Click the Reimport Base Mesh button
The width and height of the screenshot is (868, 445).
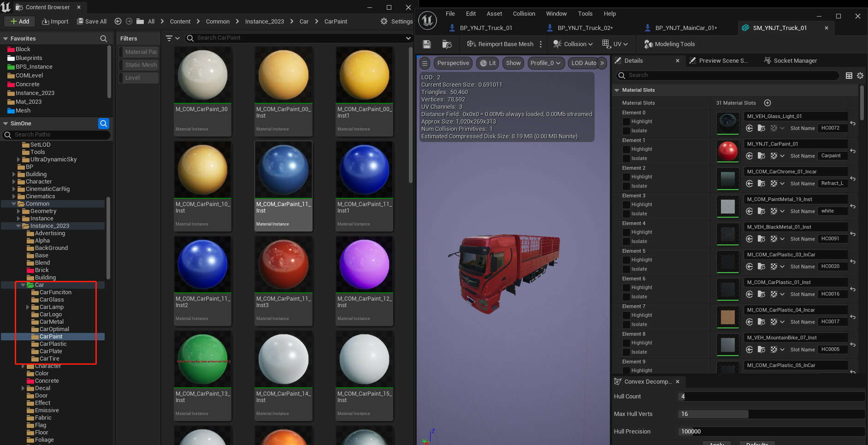[x=500, y=44]
